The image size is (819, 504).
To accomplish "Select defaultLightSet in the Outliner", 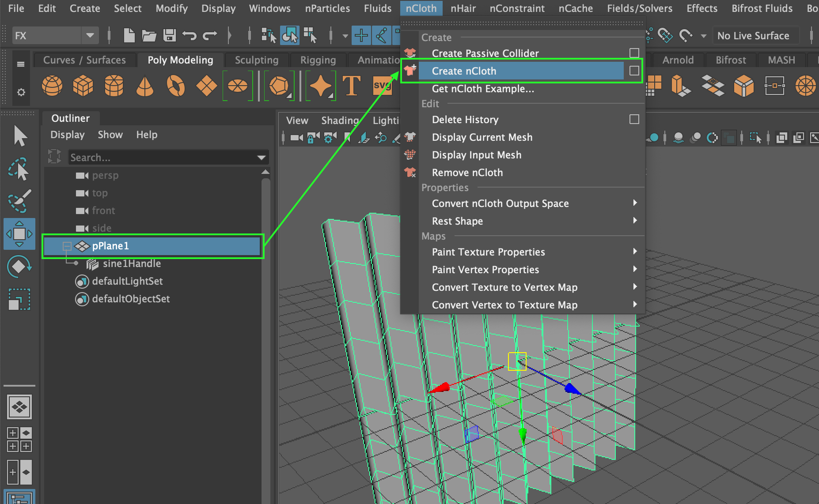I will (x=127, y=282).
